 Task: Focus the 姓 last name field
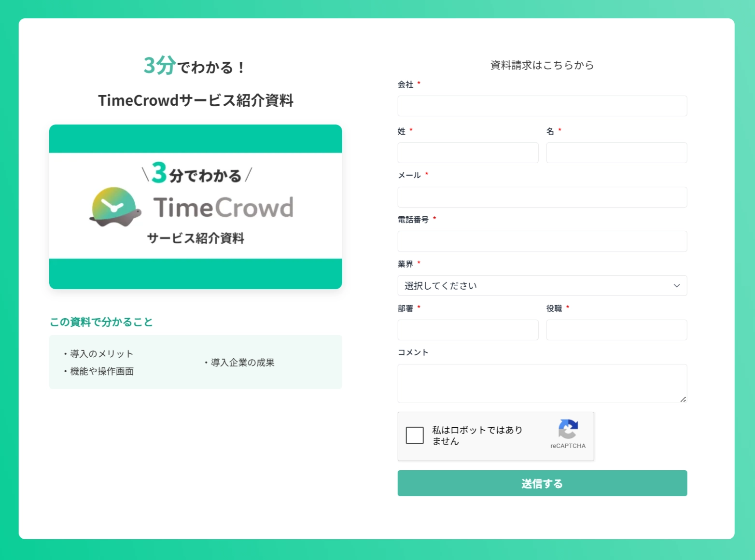click(468, 153)
